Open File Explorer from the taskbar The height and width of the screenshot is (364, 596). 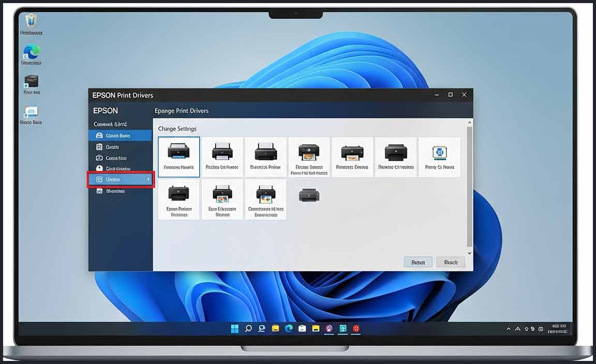[x=275, y=329]
